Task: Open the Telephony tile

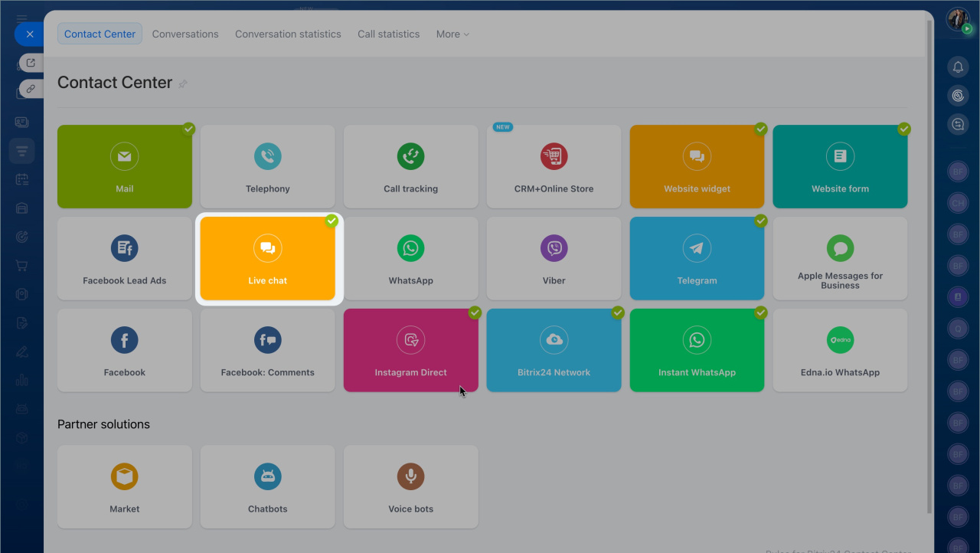Action: (268, 167)
